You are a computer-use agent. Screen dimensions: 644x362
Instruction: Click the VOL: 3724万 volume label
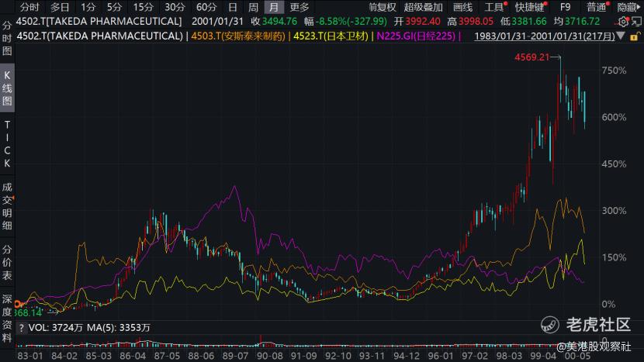coord(55,328)
